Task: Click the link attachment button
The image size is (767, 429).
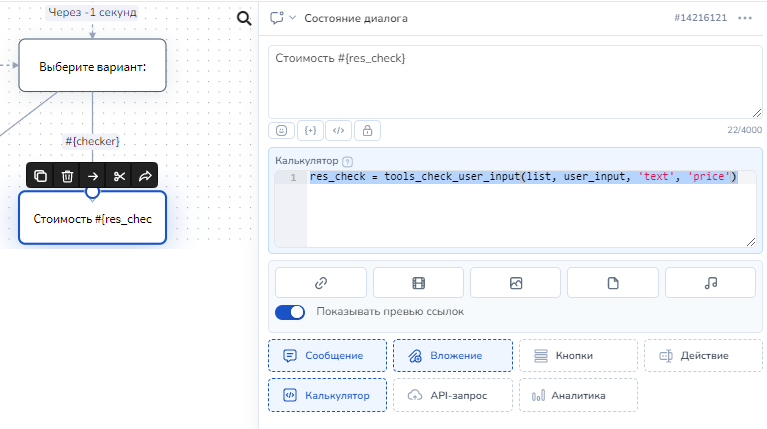Action: tap(321, 283)
